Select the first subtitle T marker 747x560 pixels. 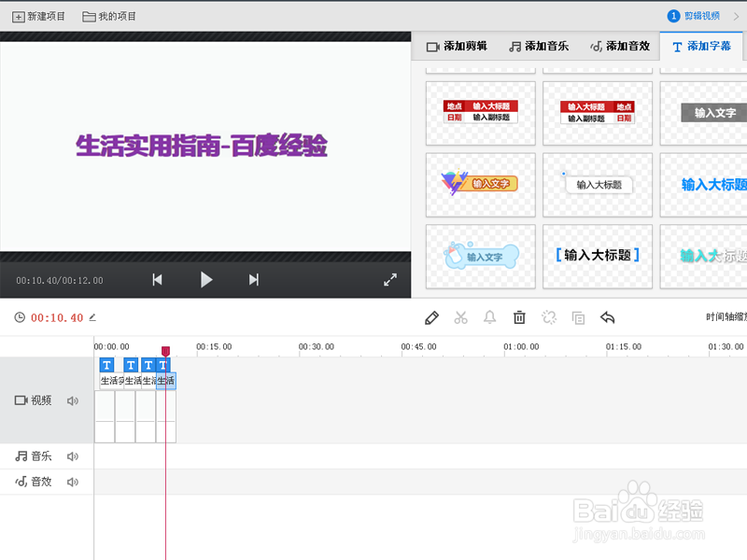106,365
